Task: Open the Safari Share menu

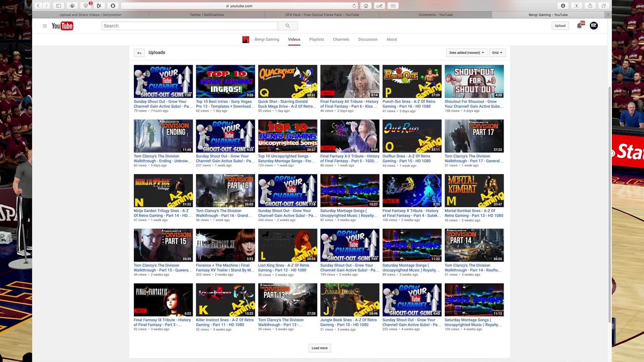Action: pyautogui.click(x=590, y=6)
